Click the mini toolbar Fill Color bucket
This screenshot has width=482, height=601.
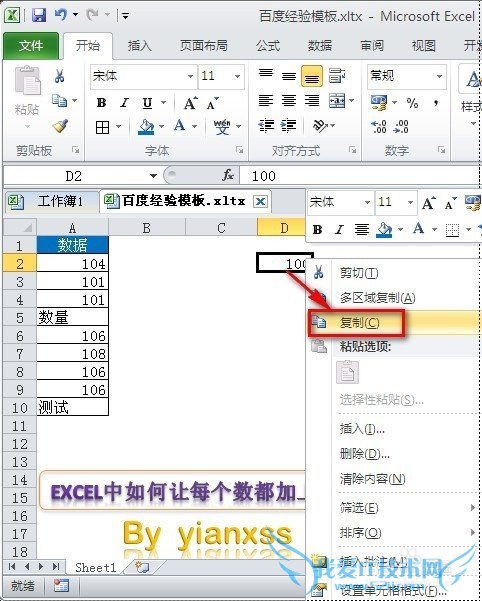385,229
